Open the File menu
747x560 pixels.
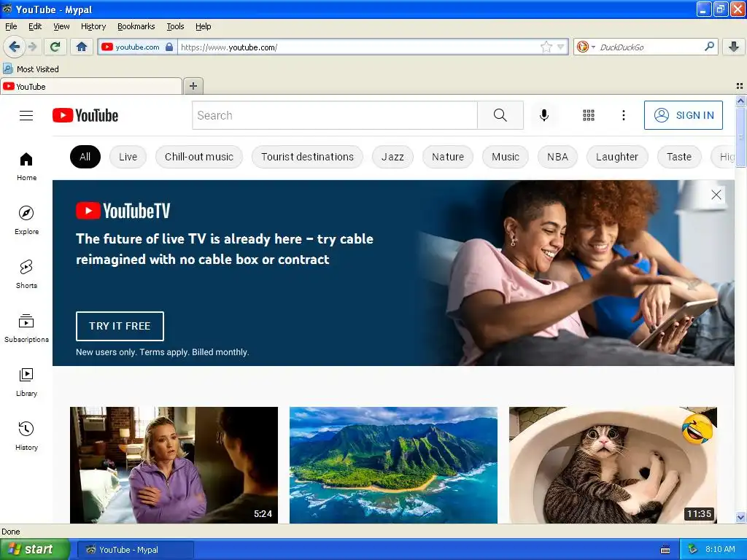(x=11, y=26)
